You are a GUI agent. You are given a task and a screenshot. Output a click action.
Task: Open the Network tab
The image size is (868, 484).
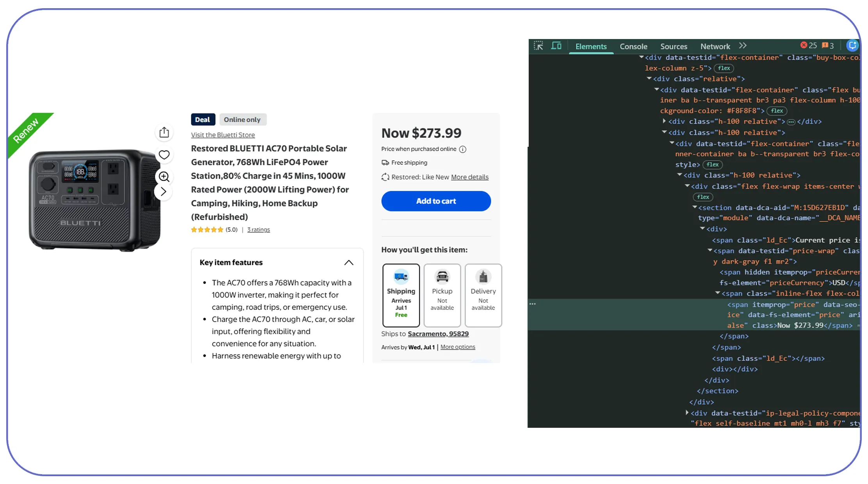(x=715, y=46)
